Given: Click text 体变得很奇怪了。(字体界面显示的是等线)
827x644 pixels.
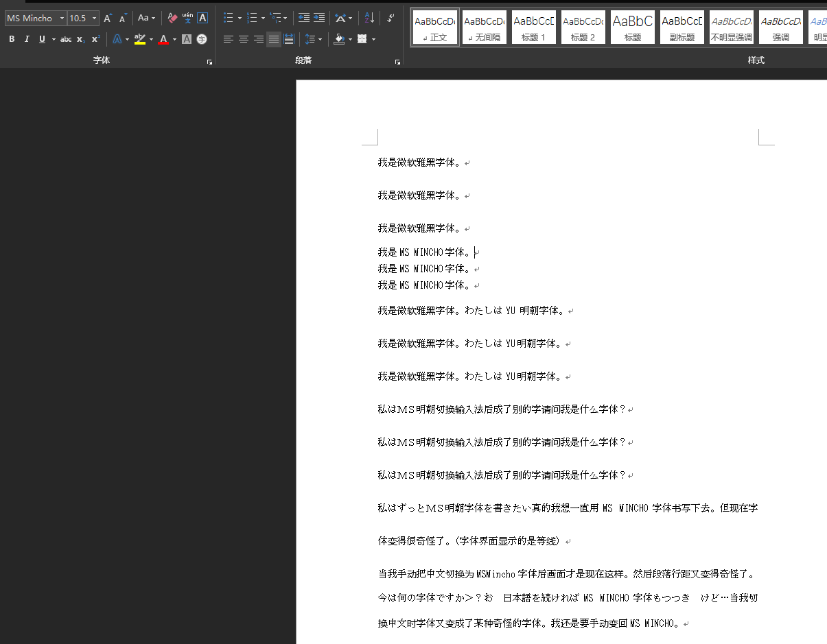Looking at the screenshot, I should tap(469, 541).
